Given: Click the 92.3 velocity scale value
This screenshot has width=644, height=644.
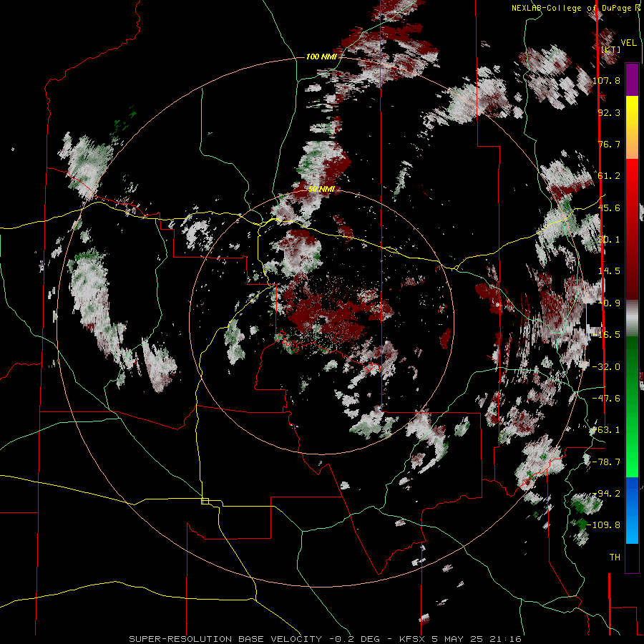Looking at the screenshot, I should pos(609,112).
